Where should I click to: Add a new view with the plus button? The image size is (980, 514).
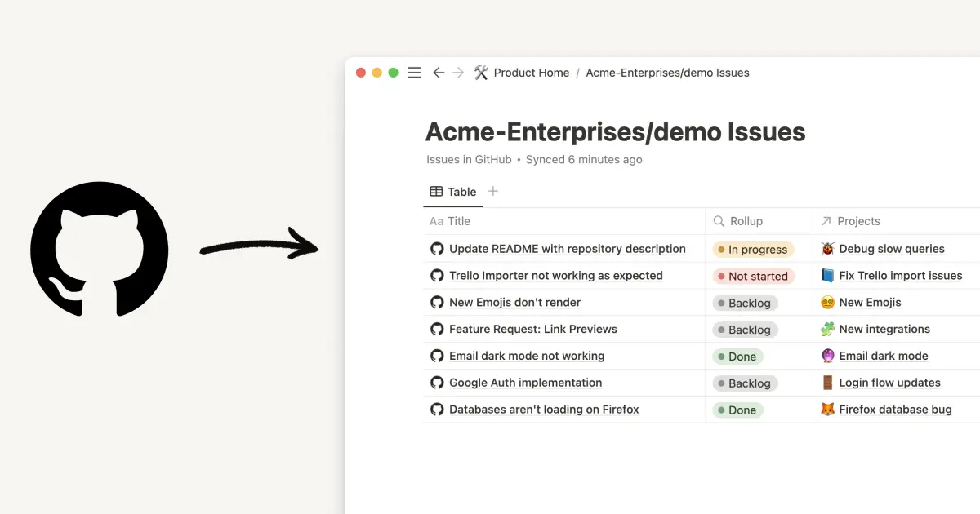tap(493, 190)
